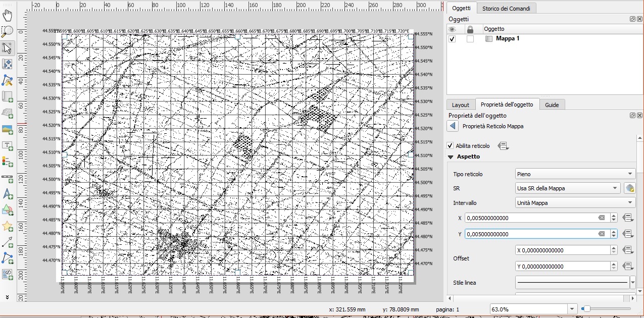Clear the Intervallo X value field
644x318 pixels.
(x=602, y=218)
